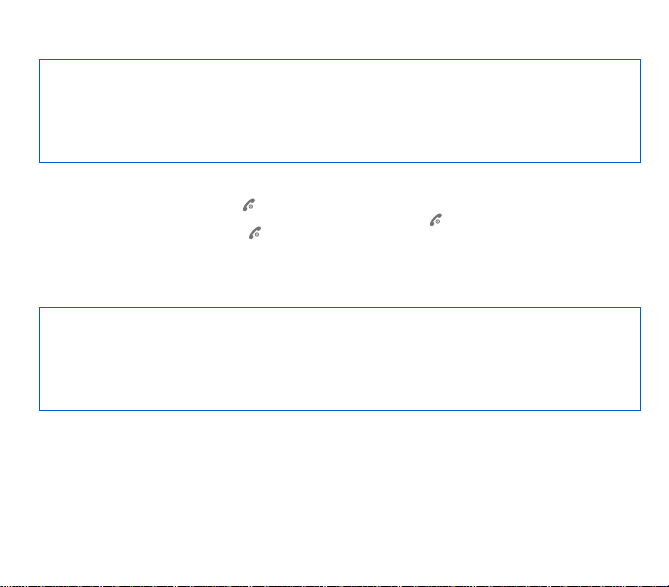The image size is (669, 587).
Task: Choose the call icon farthest to the right
Action: 436,220
